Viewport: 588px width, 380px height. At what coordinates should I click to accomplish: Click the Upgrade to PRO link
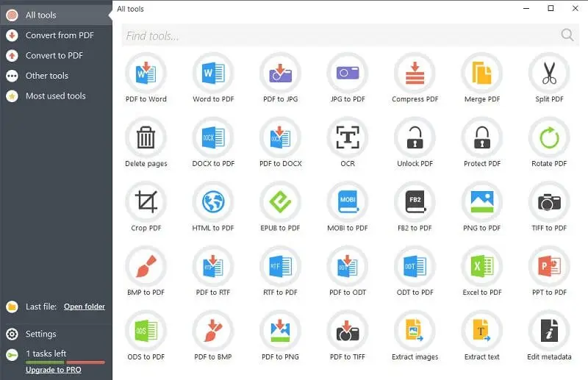[53, 370]
